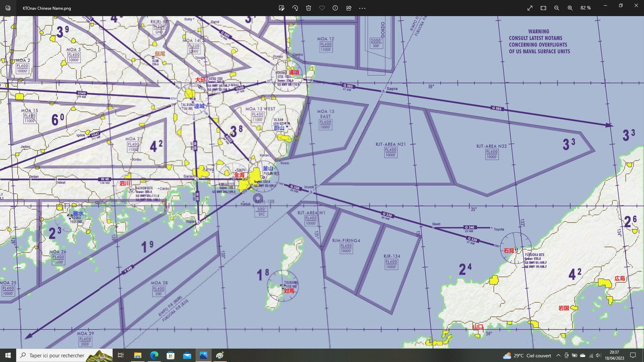Click the 'RJT-AREA N21' label on map
This screenshot has height=362, width=644.
[391, 144]
